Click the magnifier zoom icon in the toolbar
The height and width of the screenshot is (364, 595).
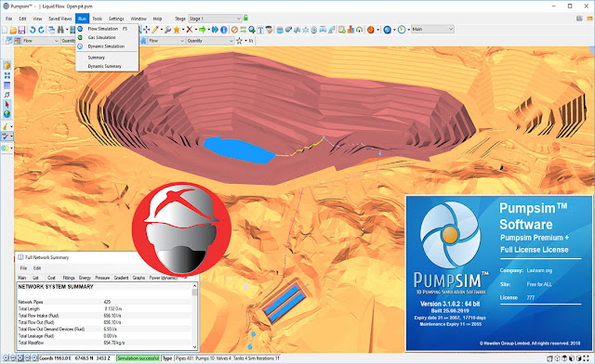click(x=252, y=30)
